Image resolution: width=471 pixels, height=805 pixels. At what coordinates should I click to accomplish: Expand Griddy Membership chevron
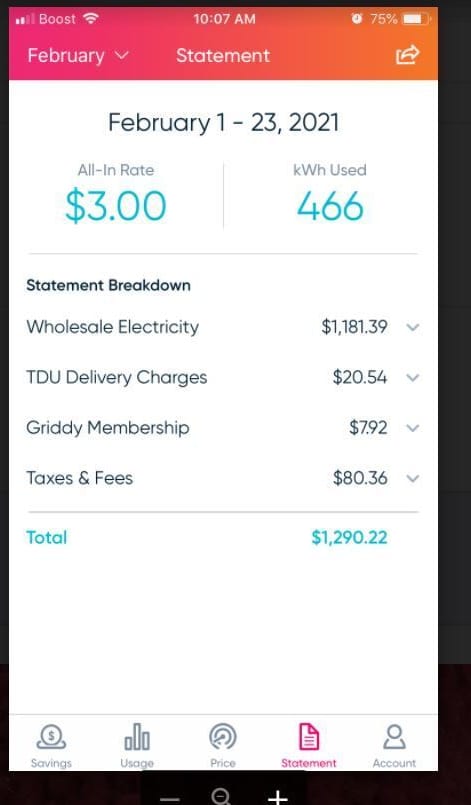(x=413, y=428)
